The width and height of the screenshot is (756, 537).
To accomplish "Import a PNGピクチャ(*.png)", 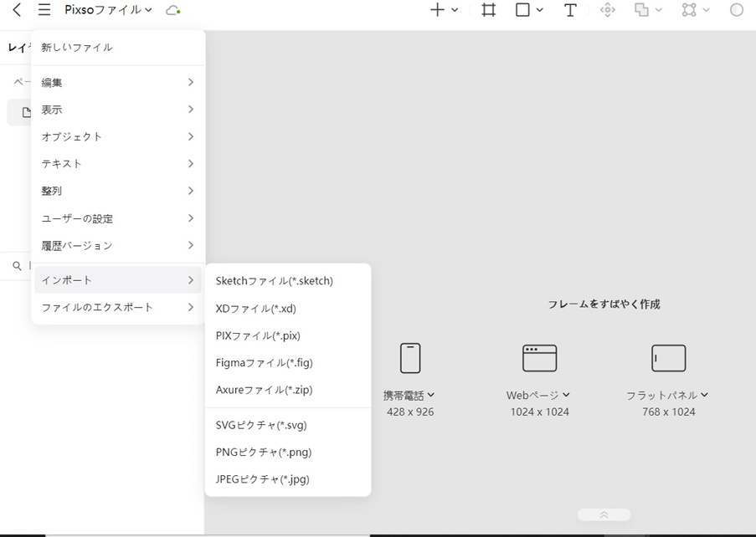I will (288, 452).
